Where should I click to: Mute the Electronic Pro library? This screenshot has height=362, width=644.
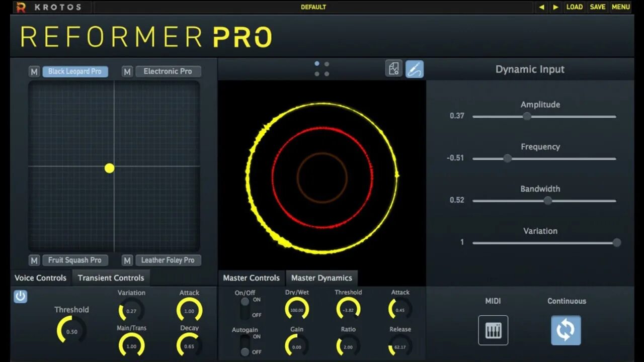click(127, 72)
